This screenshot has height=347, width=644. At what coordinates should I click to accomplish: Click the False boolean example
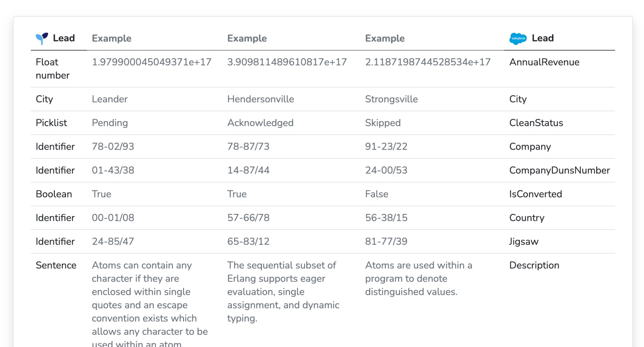tap(376, 194)
